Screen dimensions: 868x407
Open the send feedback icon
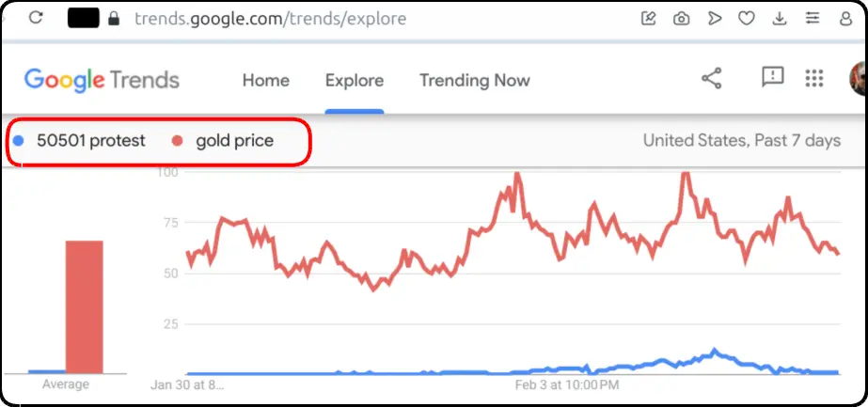pos(773,77)
